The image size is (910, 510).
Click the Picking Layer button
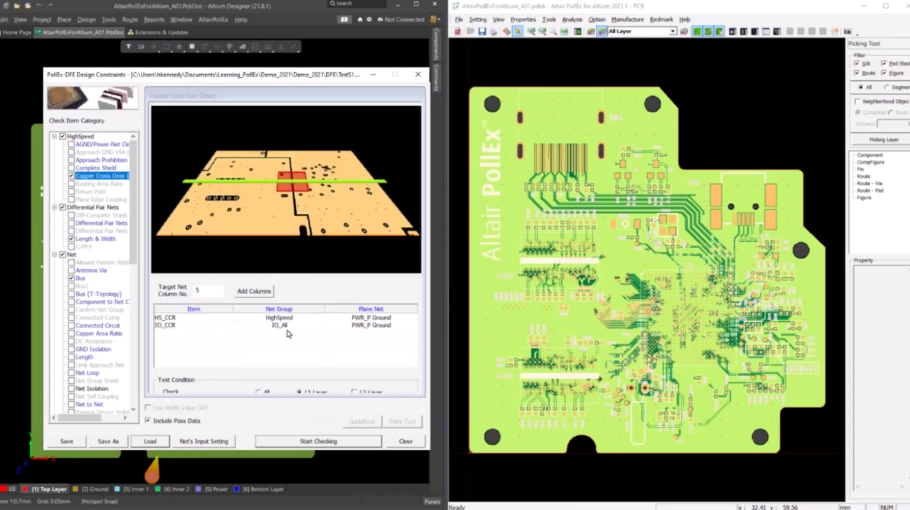click(883, 139)
